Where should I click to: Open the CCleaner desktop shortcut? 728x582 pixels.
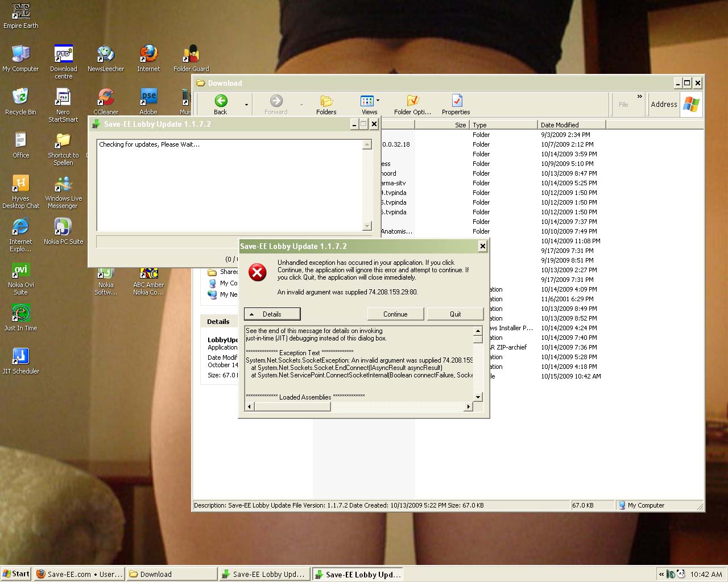[x=106, y=101]
